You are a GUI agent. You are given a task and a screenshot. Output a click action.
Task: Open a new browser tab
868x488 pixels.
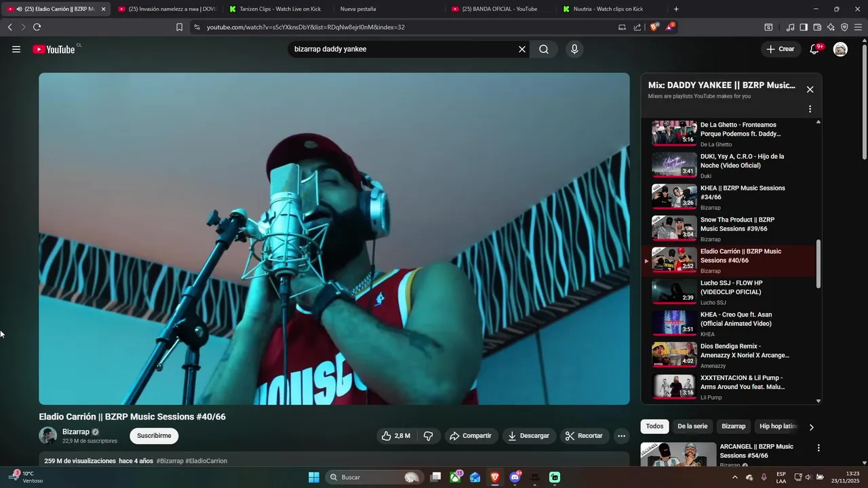[676, 9]
